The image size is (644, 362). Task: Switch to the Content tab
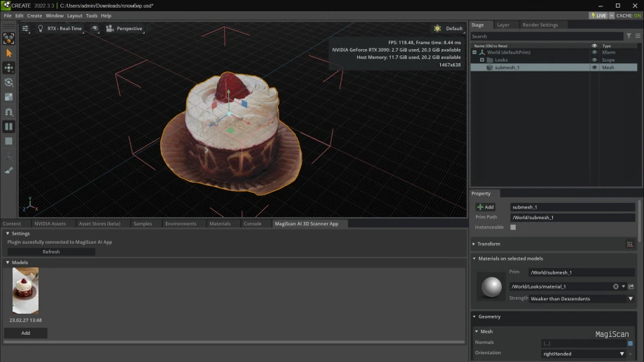click(x=12, y=223)
